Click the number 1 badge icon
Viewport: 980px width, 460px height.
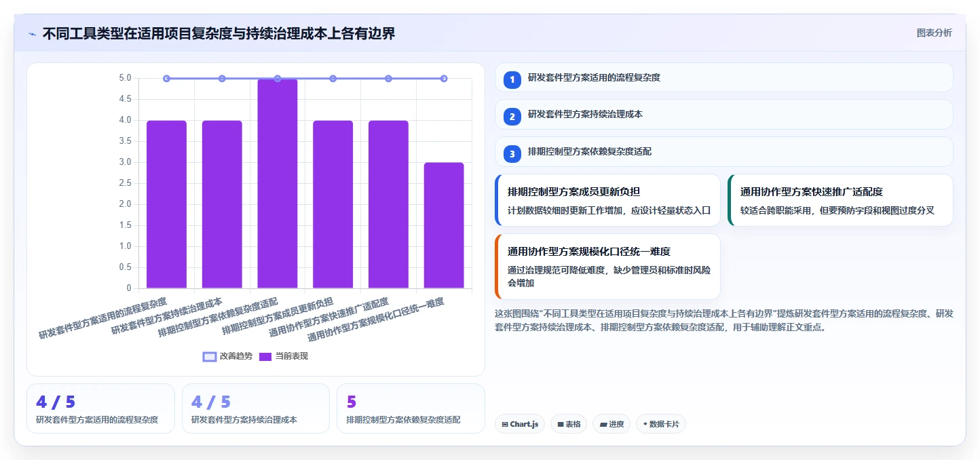pyautogui.click(x=512, y=79)
